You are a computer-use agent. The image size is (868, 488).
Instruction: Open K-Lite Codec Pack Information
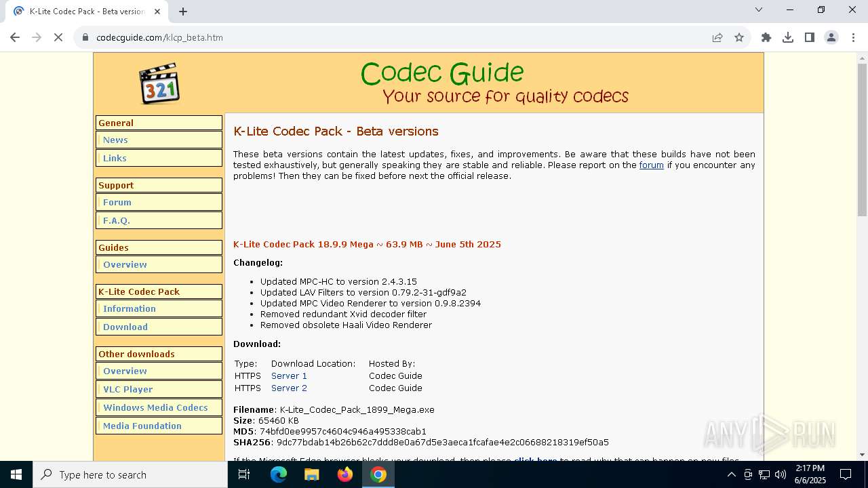pos(159,308)
